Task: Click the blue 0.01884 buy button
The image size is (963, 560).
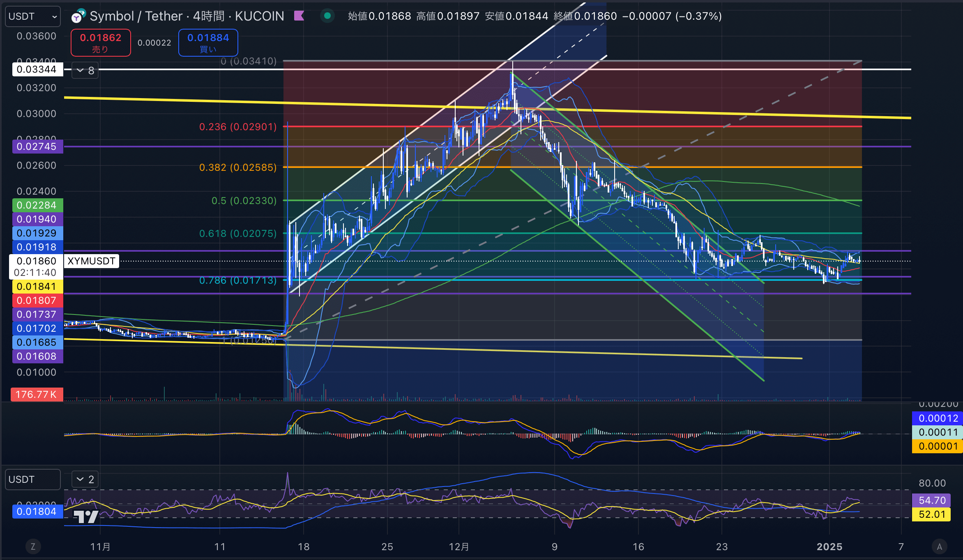Action: tap(208, 43)
